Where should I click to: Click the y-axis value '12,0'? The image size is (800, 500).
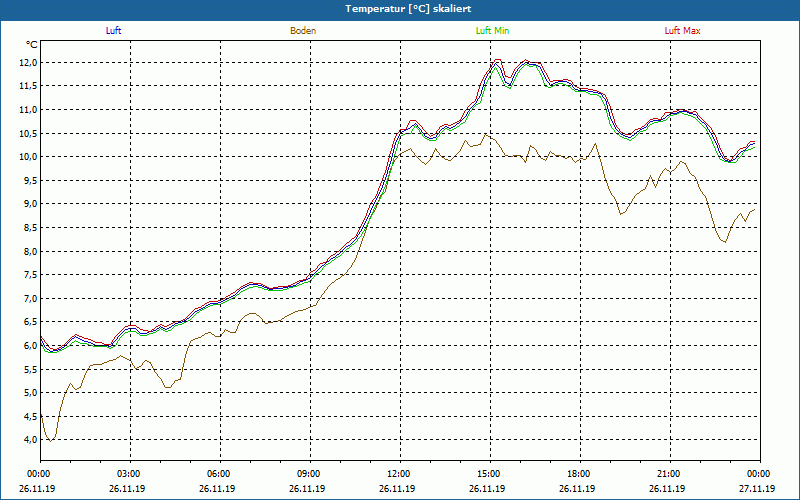(x=28, y=63)
